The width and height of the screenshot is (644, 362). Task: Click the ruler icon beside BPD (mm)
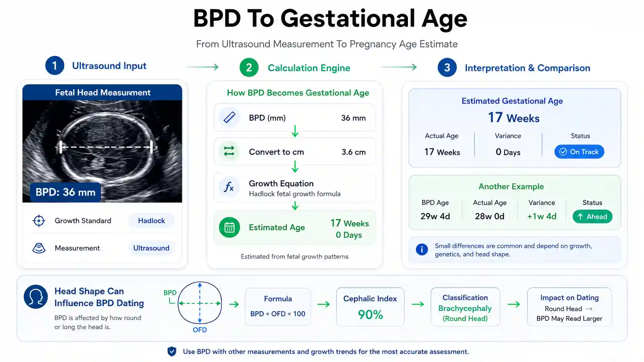pyautogui.click(x=229, y=117)
